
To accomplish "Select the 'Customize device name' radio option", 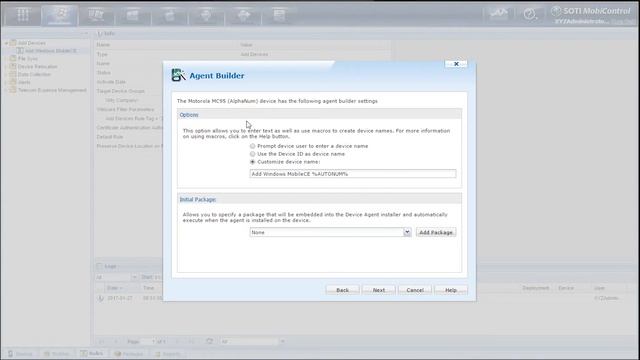I will coord(253,162).
